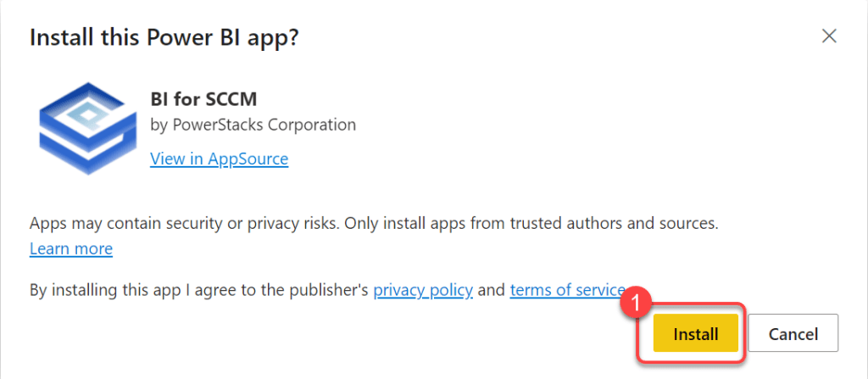The height and width of the screenshot is (379, 868).
Task: Open the publisher's privacy policy link
Action: tap(423, 290)
